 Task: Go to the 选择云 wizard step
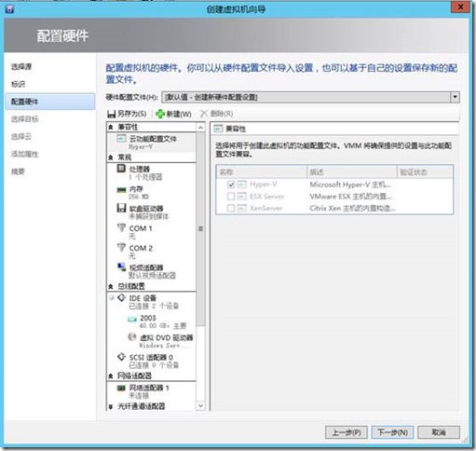tap(21, 136)
